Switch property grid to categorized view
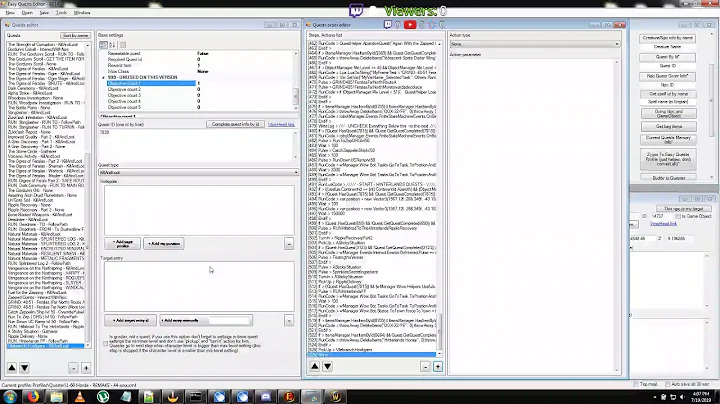720x404 pixels. tap(103, 45)
